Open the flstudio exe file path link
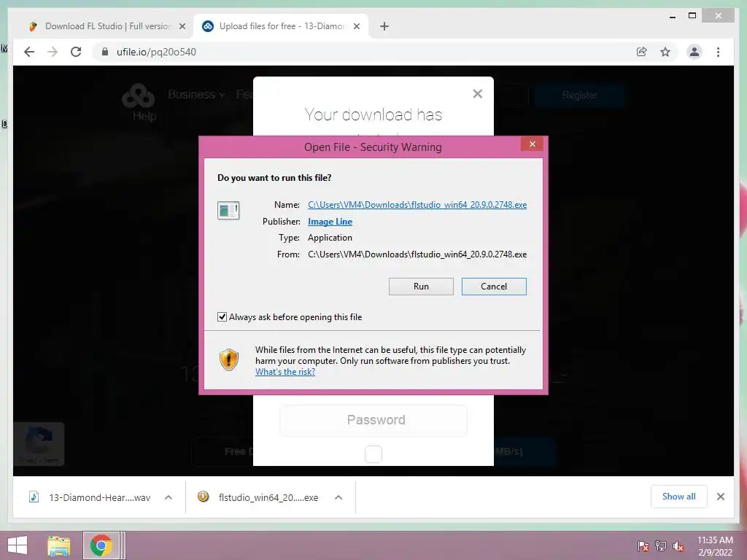Screen dimensions: 747x560 pyautogui.click(x=417, y=205)
